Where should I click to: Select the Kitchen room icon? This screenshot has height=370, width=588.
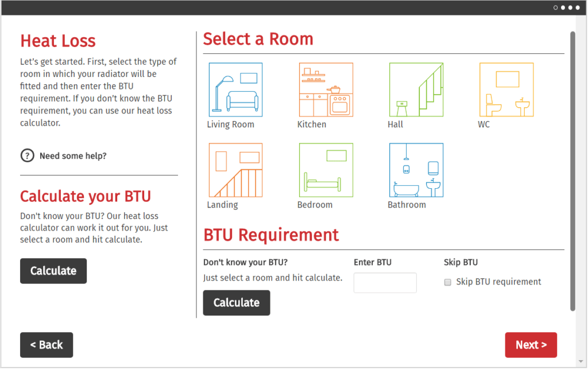click(x=326, y=89)
